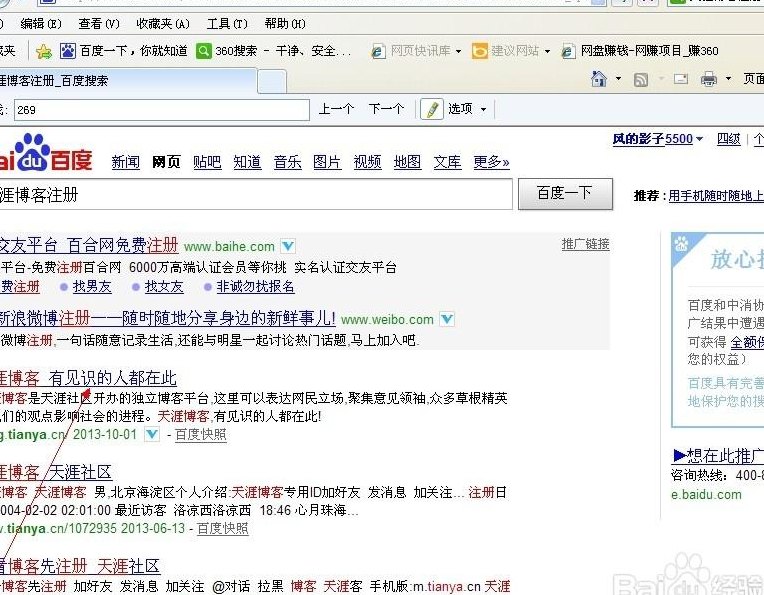This screenshot has width=764, height=595.
Task: Open the 工具(T) menu
Action: click(227, 23)
